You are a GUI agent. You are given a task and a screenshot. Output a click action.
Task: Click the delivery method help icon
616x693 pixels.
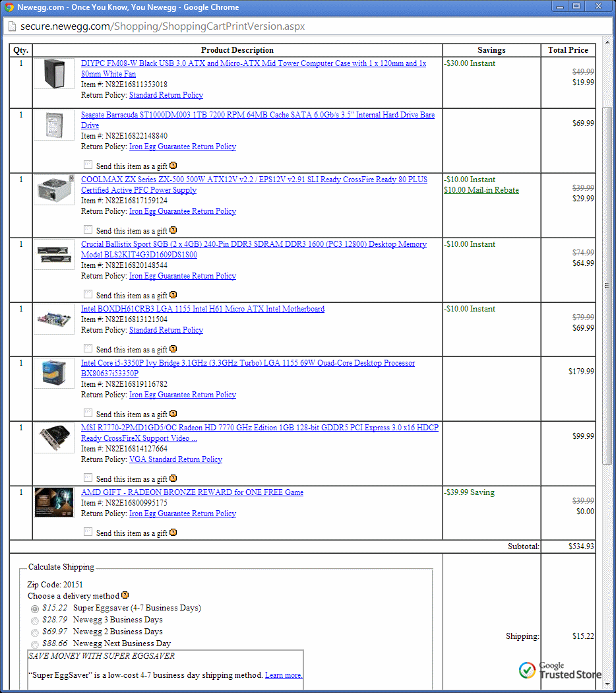(x=125, y=595)
